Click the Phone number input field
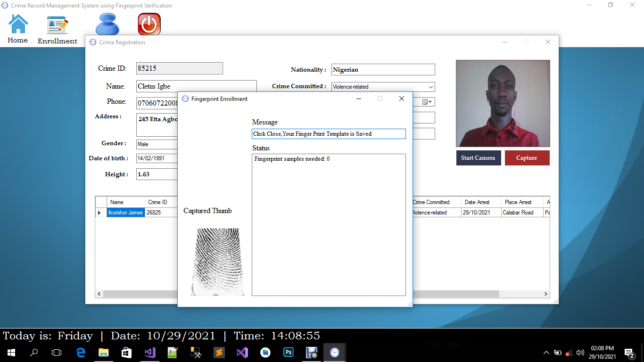 click(x=157, y=103)
